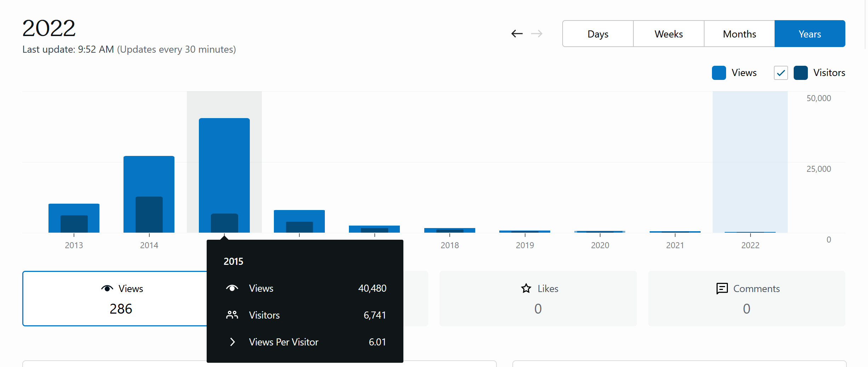Click the eye icon inside the 2015 tooltip
Image resolution: width=868 pixels, height=367 pixels.
(x=232, y=288)
